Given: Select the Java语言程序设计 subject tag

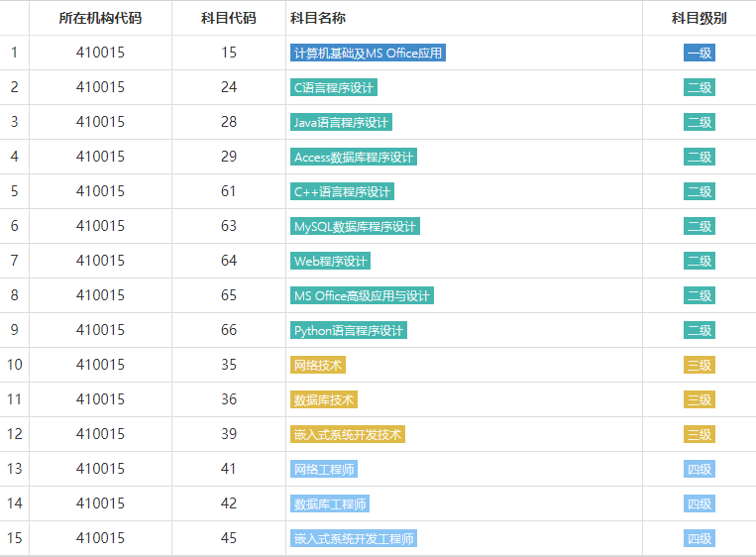Looking at the screenshot, I should click(341, 122).
